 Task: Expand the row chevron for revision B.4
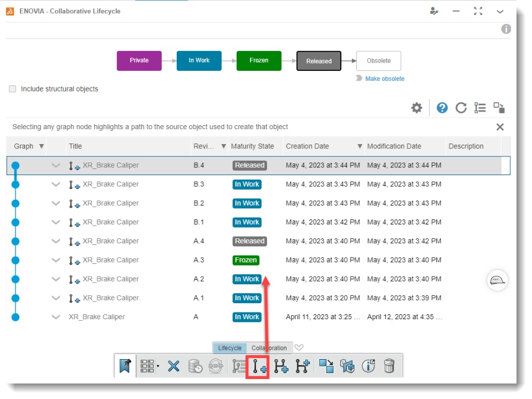tap(55, 166)
